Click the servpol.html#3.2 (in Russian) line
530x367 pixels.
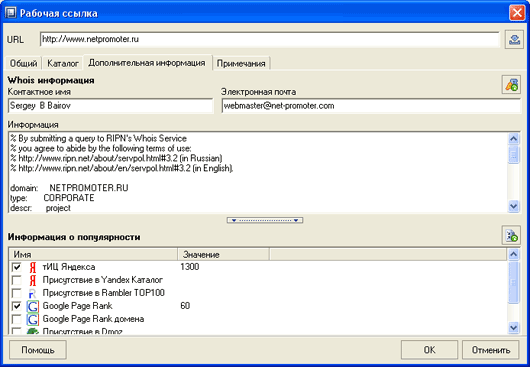coord(116,158)
